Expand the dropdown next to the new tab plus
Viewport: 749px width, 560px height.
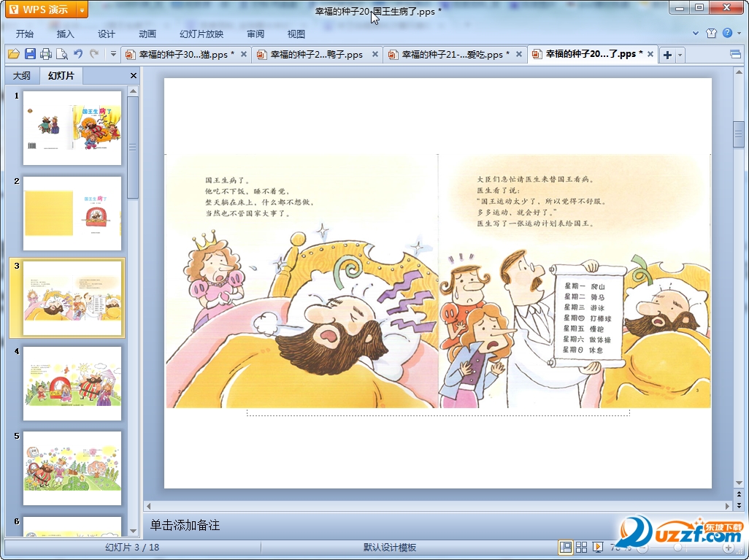[680, 55]
